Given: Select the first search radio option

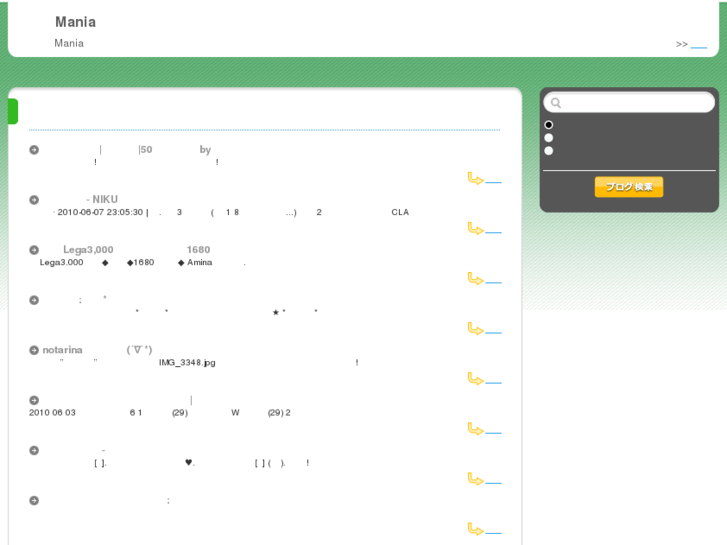Looking at the screenshot, I should (548, 125).
